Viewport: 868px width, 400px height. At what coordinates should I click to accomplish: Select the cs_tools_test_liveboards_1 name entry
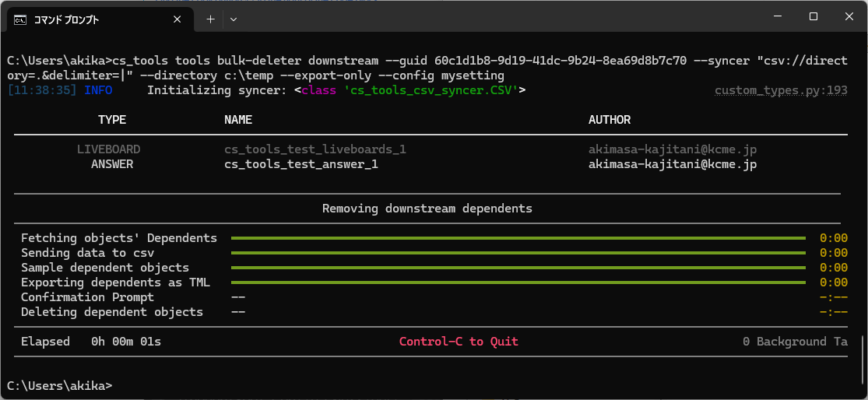point(315,149)
